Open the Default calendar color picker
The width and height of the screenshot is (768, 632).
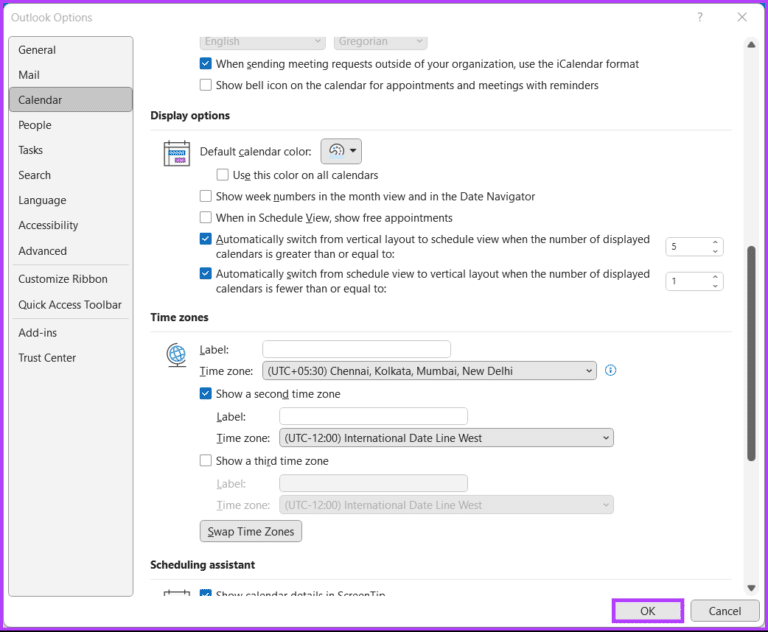[341, 151]
